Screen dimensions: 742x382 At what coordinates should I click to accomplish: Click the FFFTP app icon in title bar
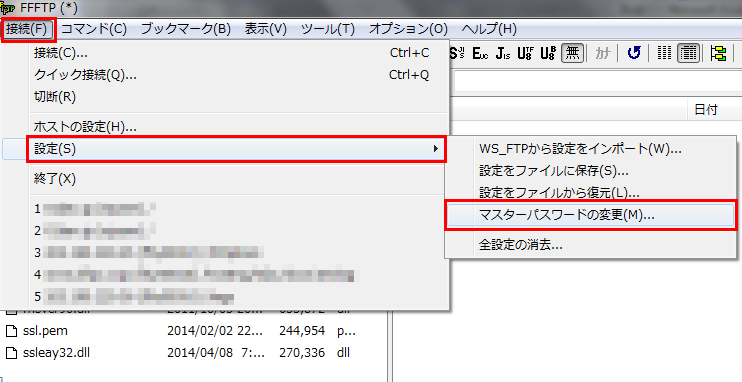tap(8, 8)
